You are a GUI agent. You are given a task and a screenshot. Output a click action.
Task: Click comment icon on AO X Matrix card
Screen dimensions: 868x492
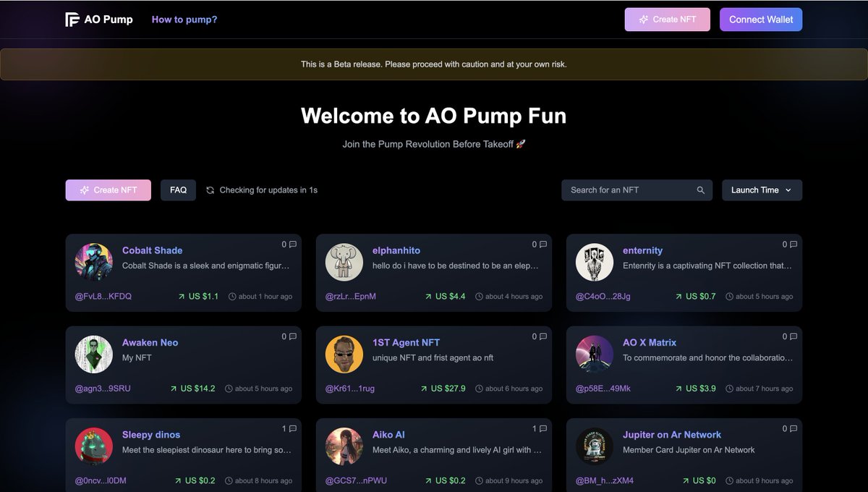(793, 336)
